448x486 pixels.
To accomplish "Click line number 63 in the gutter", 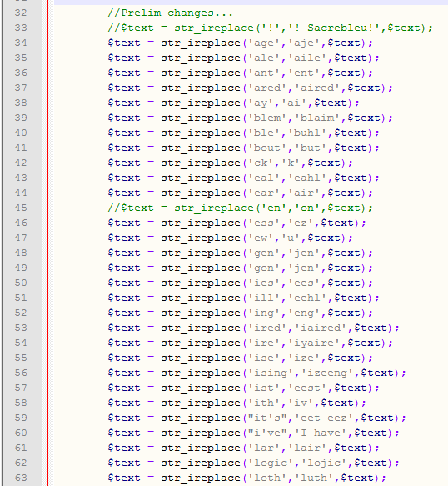I will (21, 478).
